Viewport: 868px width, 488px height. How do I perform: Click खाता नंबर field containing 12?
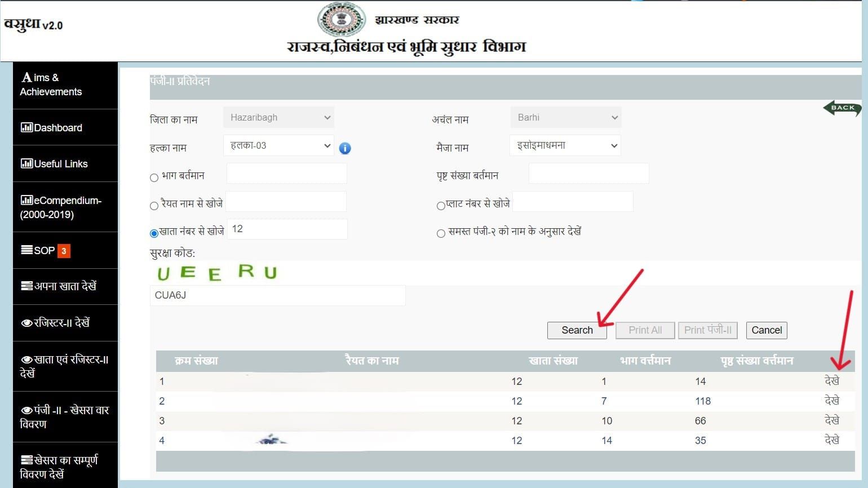[x=287, y=229]
